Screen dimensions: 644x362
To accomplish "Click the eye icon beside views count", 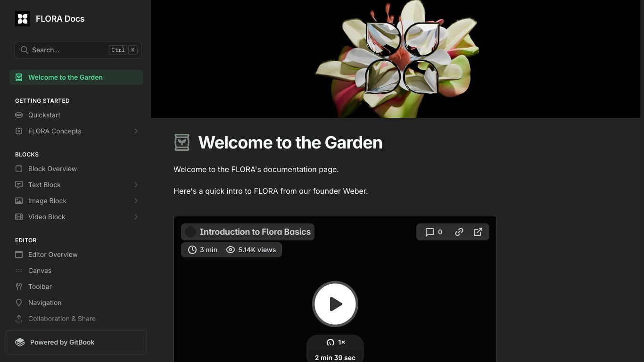I will pyautogui.click(x=231, y=250).
